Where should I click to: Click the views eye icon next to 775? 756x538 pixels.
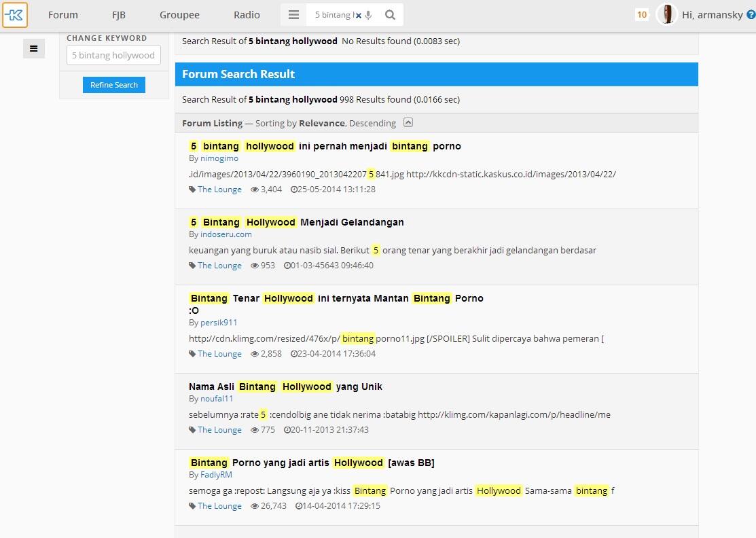coord(255,430)
